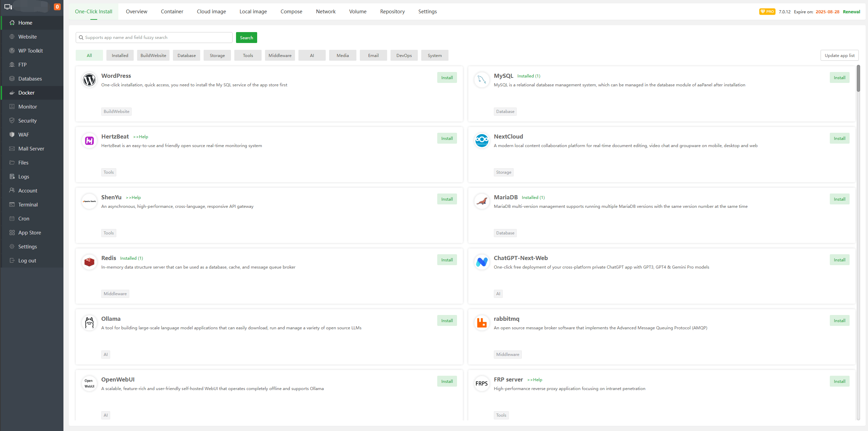Click the Ollama llama icon

pos(89,323)
